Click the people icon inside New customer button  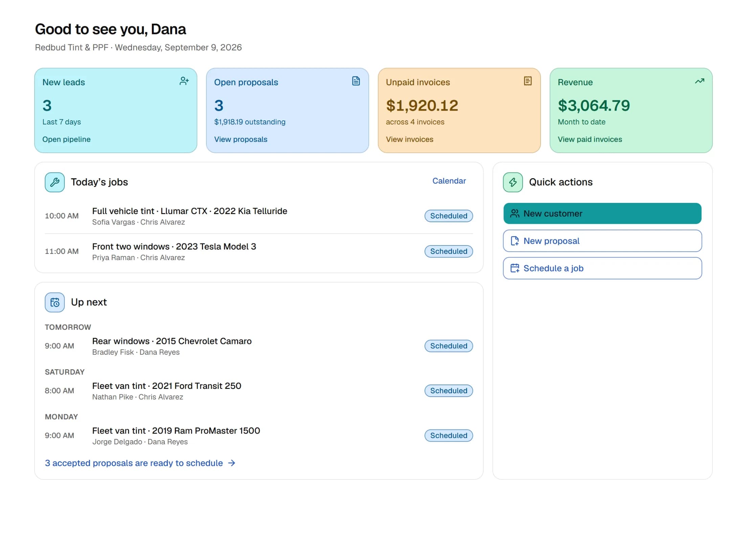click(515, 213)
